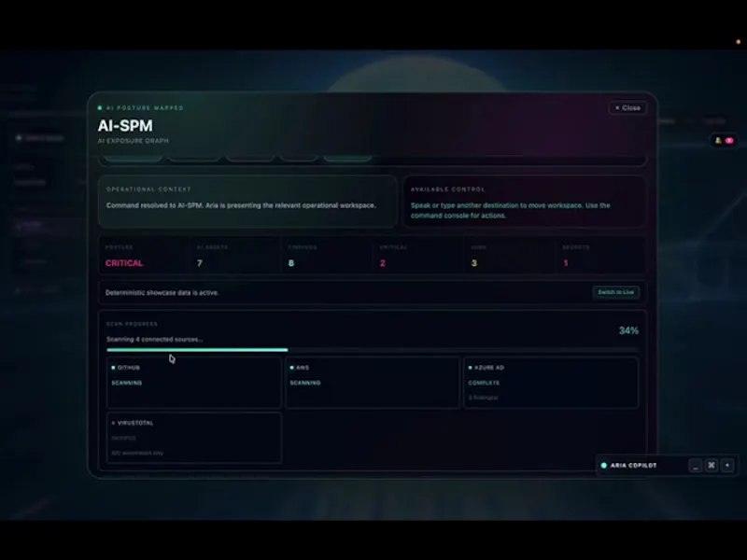Click the High count 3

coord(474,263)
